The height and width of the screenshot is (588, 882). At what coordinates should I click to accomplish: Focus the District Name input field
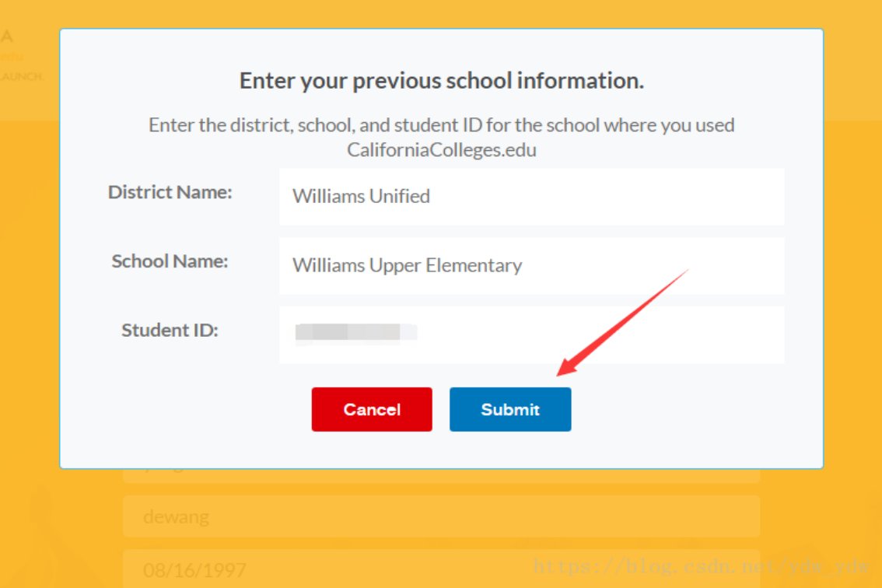531,197
